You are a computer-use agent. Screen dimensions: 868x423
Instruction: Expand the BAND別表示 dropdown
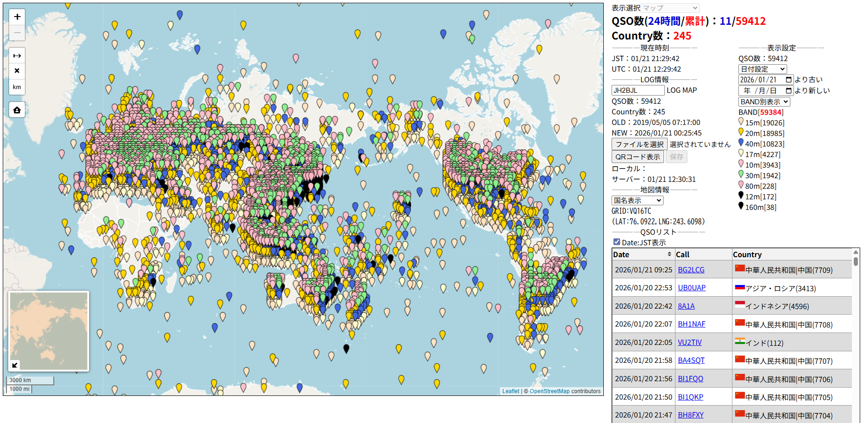[x=764, y=102]
